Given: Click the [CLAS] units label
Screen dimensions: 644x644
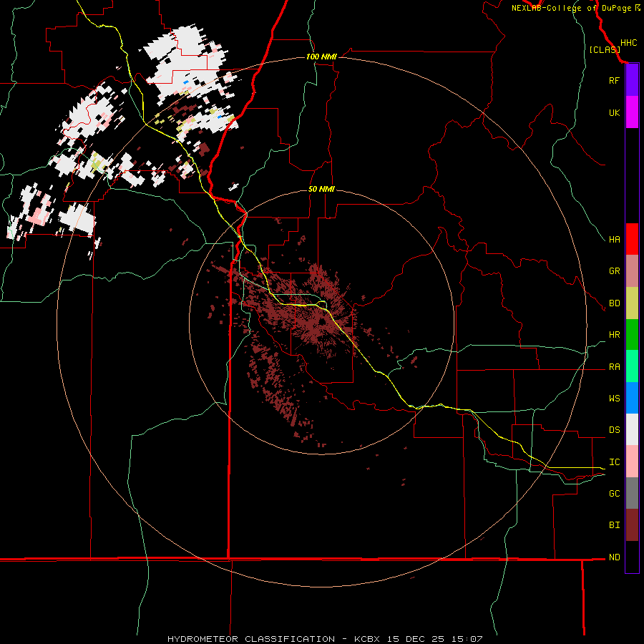Looking at the screenshot, I should point(605,50).
